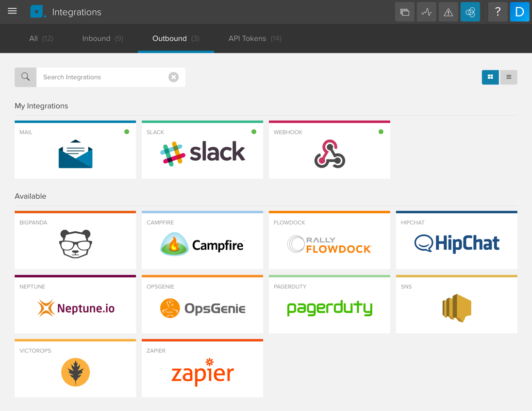Open the help question mark icon
This screenshot has height=411, width=532.
[x=498, y=12]
